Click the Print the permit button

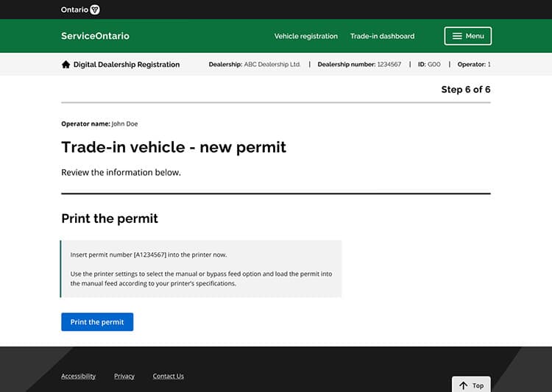click(97, 322)
